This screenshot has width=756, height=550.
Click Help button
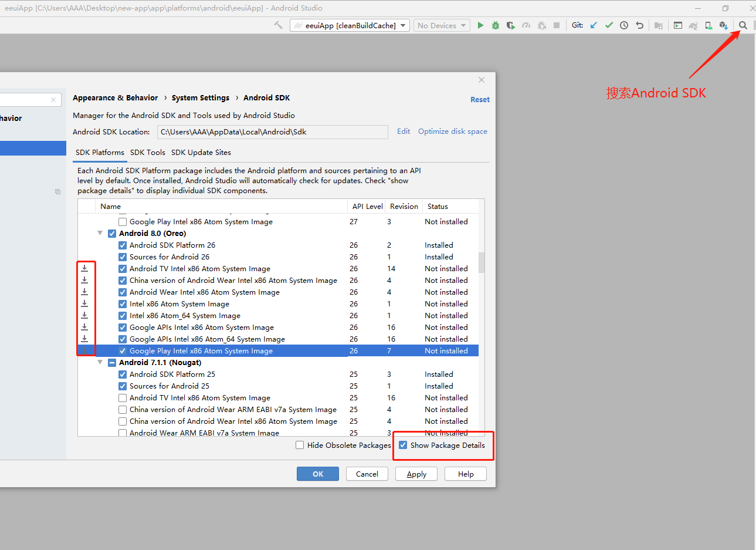pos(466,474)
